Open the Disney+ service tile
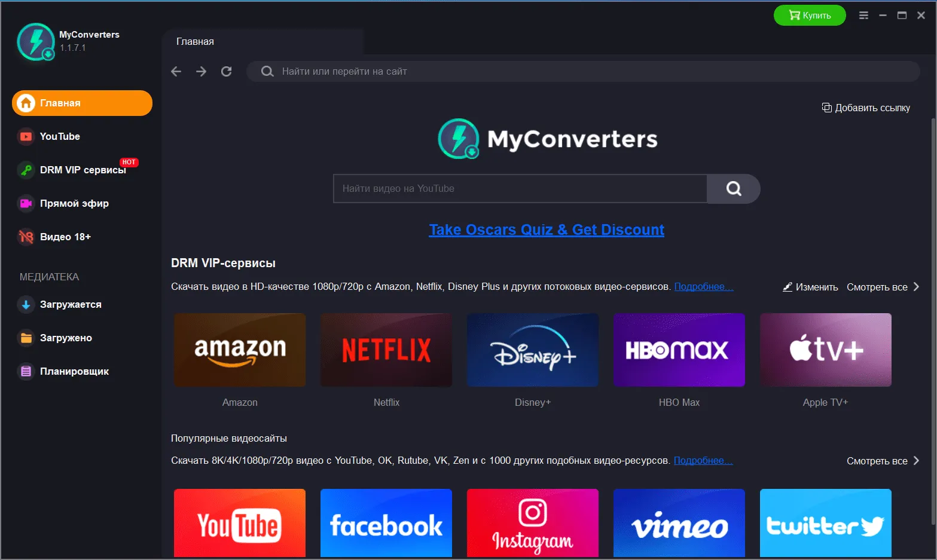Image resolution: width=937 pixels, height=560 pixels. 533,350
